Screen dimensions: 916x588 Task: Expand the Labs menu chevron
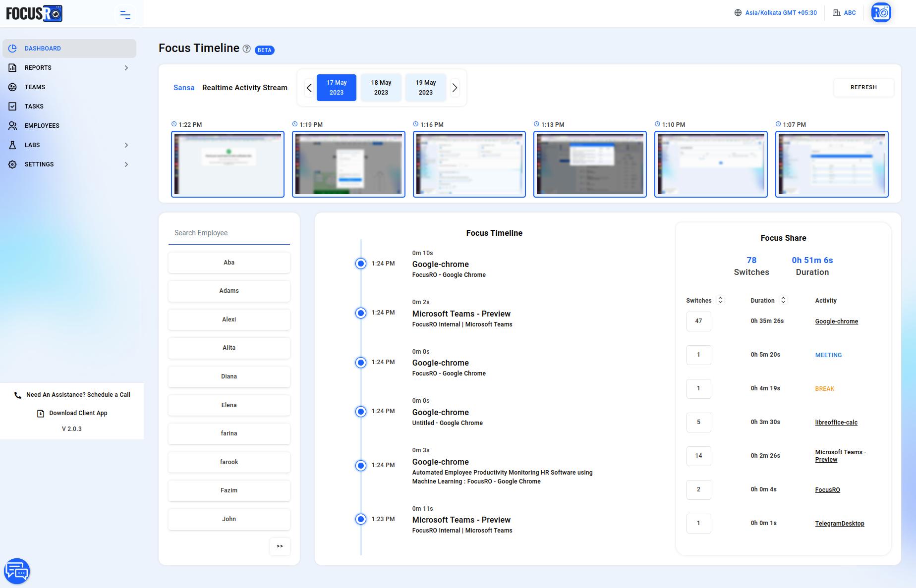point(126,145)
